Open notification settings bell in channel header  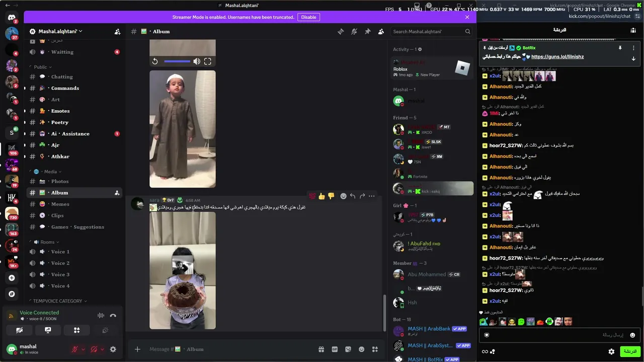click(354, 31)
